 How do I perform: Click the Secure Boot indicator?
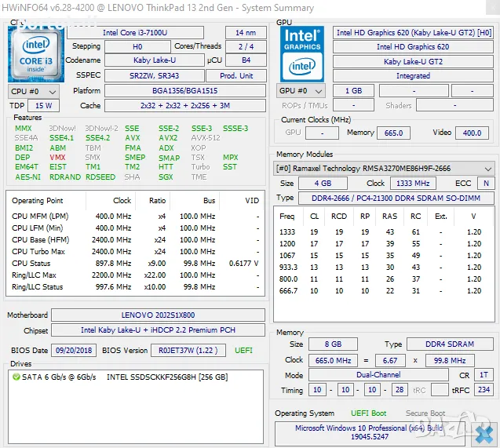(425, 413)
